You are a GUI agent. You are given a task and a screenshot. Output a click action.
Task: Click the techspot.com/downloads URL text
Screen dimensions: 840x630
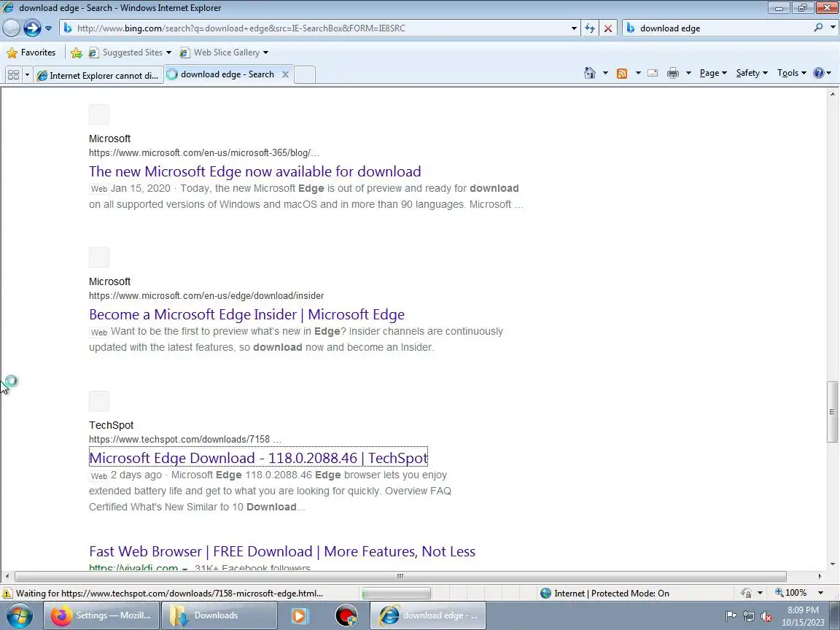point(184,439)
